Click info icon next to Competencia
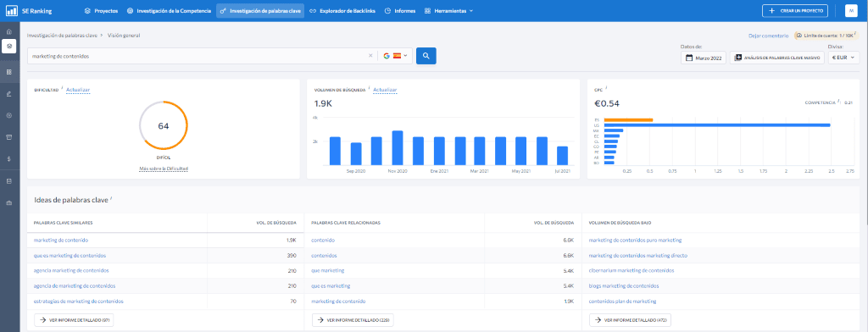The width and height of the screenshot is (868, 332). tap(839, 102)
